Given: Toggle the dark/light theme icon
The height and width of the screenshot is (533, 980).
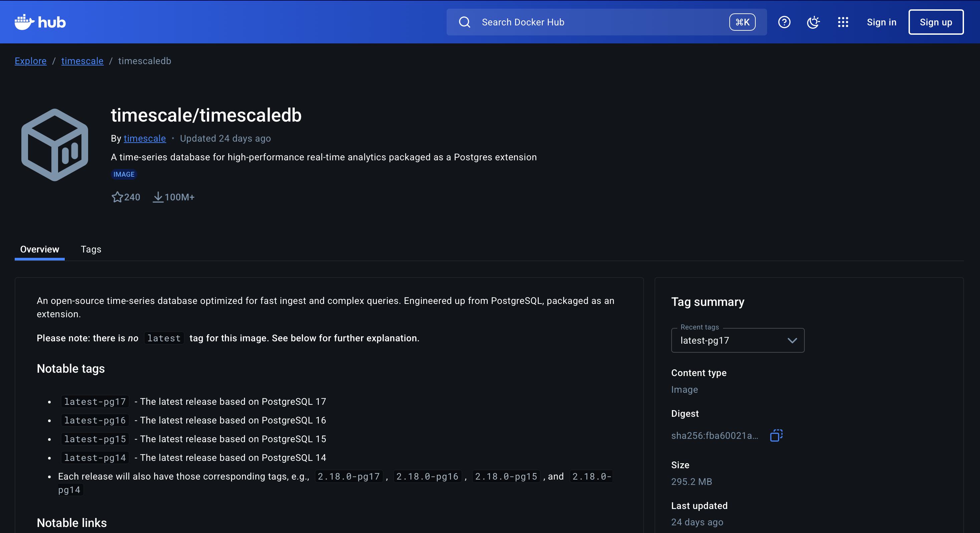Looking at the screenshot, I should [813, 22].
